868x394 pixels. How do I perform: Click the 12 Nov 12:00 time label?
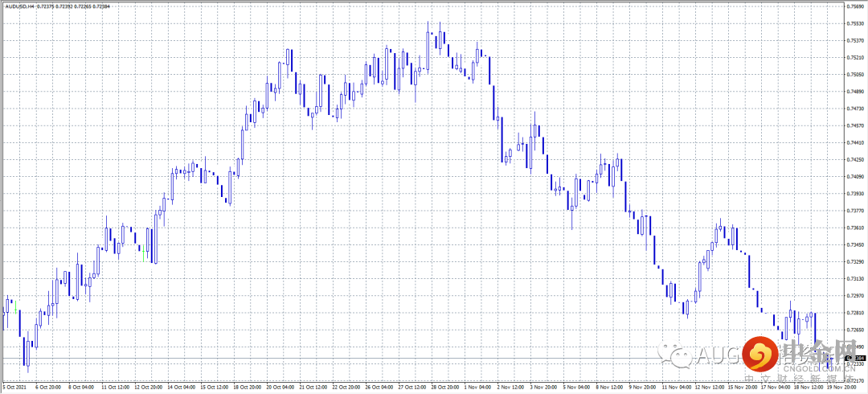click(710, 388)
